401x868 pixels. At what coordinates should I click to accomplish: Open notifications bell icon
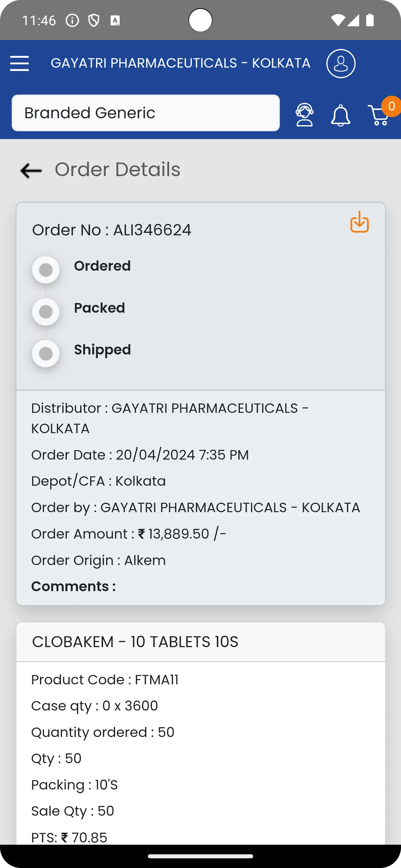340,115
